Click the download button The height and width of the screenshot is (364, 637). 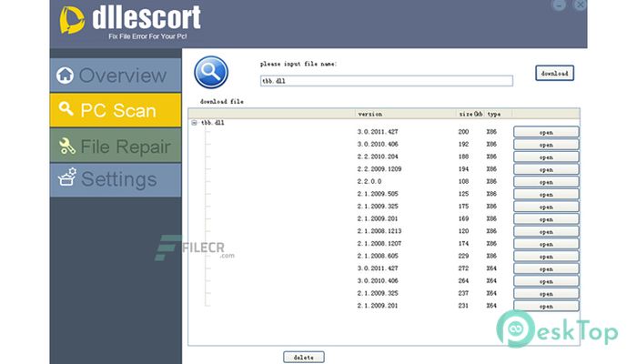tap(554, 73)
